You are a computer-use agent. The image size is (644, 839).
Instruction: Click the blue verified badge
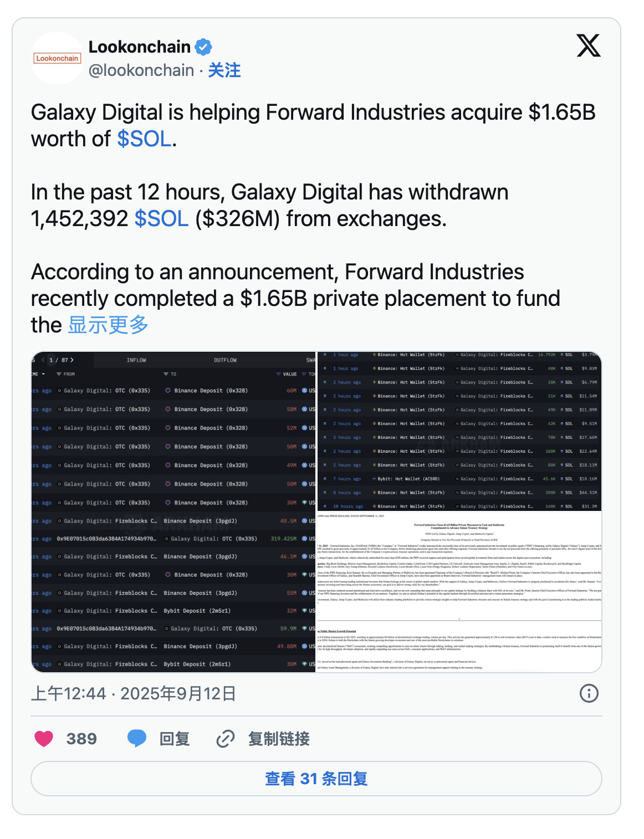pos(203,47)
